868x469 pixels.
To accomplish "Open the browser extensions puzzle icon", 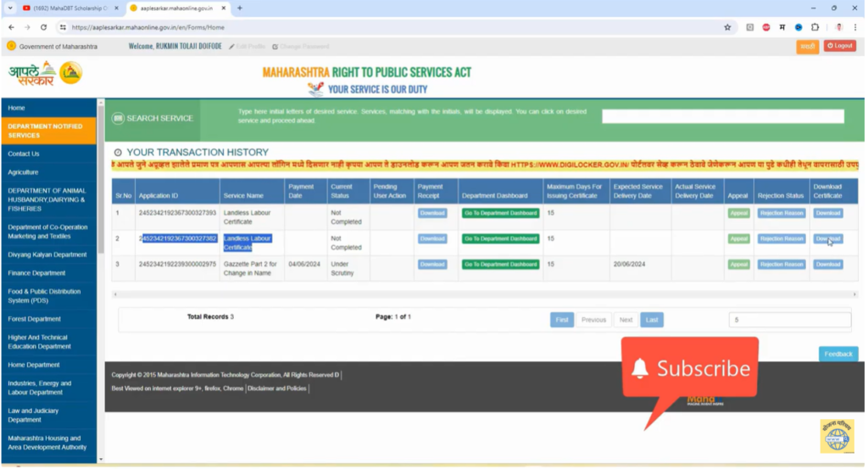I will [815, 27].
